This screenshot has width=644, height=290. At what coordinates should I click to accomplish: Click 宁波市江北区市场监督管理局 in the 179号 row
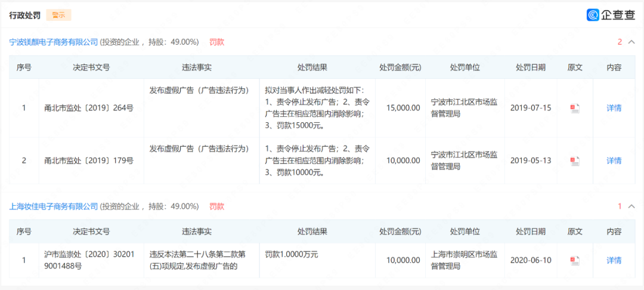coord(464,161)
